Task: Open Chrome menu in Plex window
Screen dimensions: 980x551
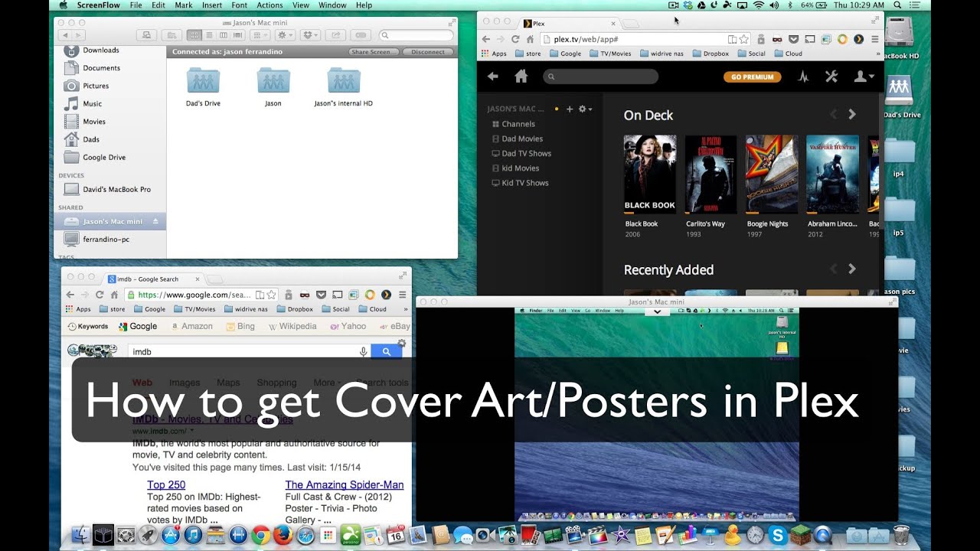Action: [x=875, y=39]
